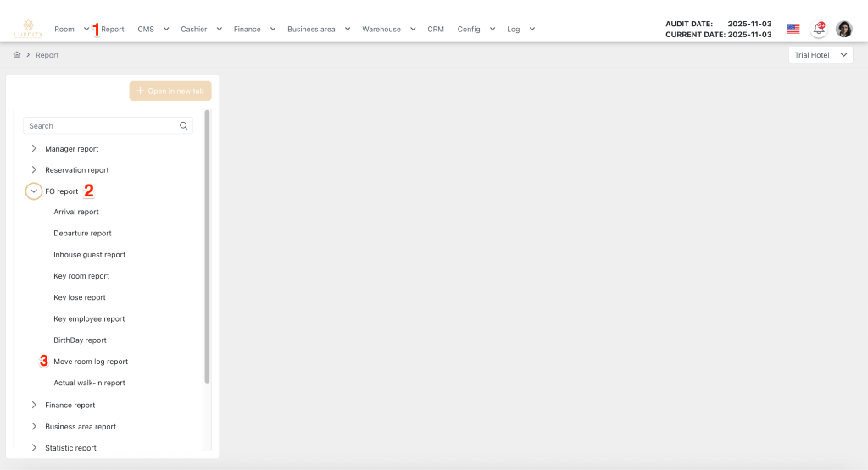Click the report tree vertical scrollbar
The image size is (868, 470).
click(207, 246)
